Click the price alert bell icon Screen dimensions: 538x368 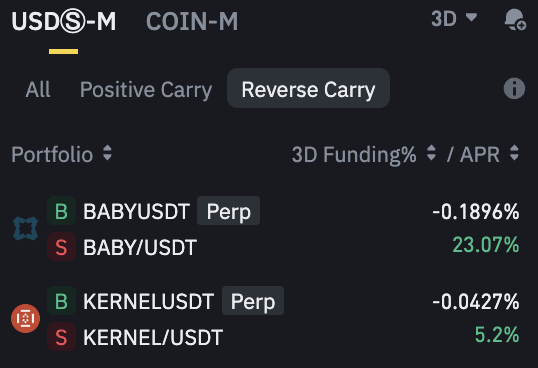coord(515,20)
